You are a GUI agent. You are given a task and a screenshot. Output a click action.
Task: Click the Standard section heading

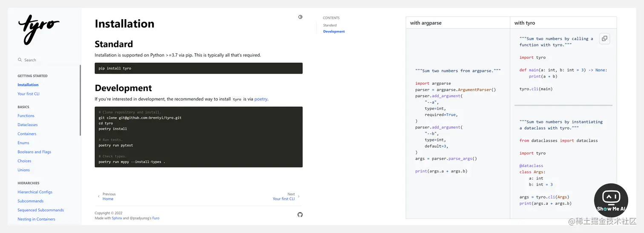[114, 44]
